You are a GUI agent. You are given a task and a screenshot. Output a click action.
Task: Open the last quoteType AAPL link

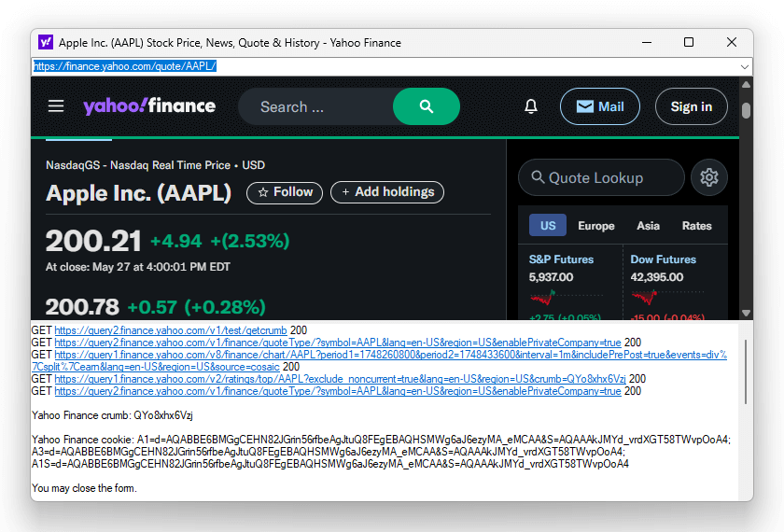(338, 391)
